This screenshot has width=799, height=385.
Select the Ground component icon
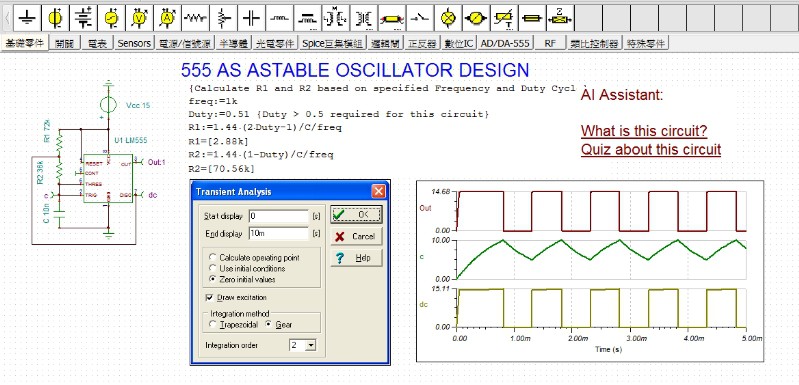click(x=26, y=18)
